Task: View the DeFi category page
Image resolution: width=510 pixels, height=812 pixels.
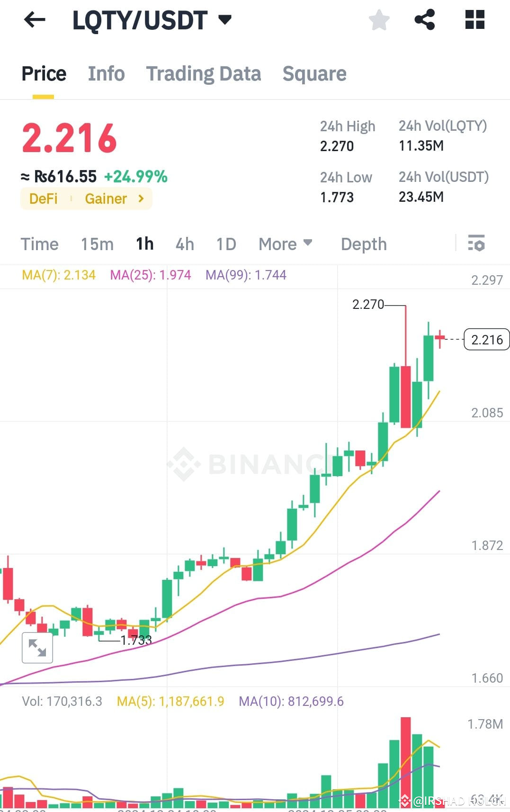Action: click(44, 199)
